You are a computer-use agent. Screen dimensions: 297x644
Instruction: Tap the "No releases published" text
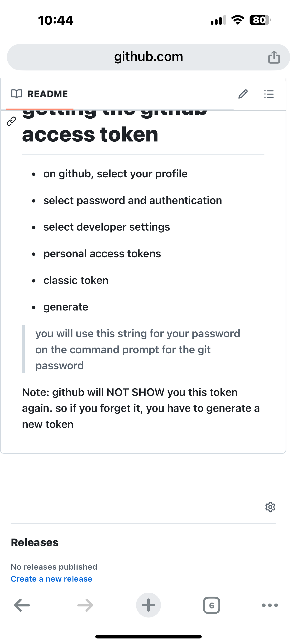point(54,567)
